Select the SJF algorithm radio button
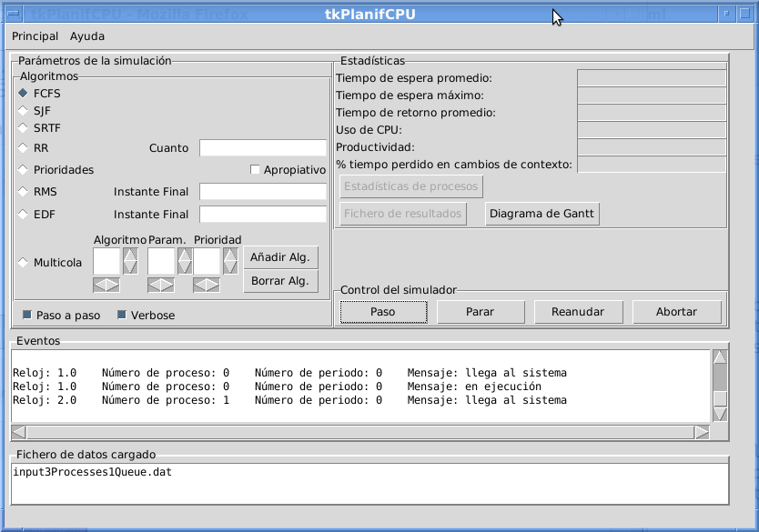Screen dimensions: 759x532 [x=24, y=110]
